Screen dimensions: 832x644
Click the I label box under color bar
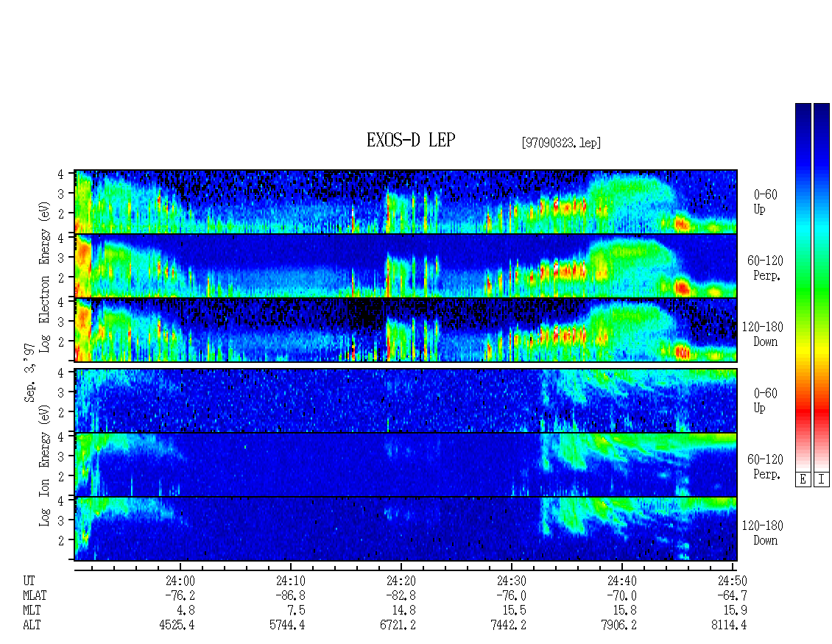coord(822,480)
